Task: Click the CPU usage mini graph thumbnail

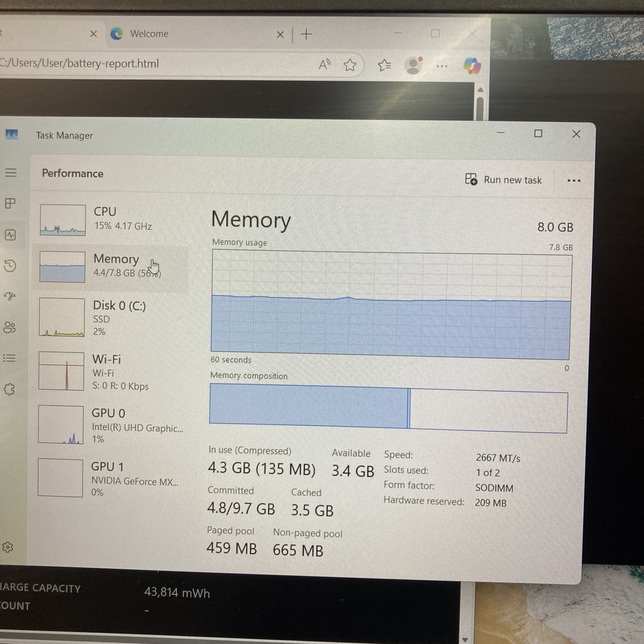Action: pyautogui.click(x=63, y=220)
